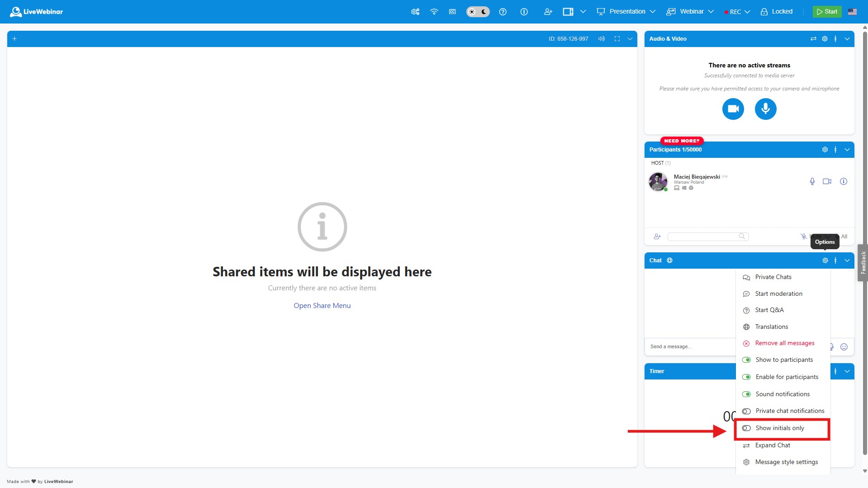
Task: Add new tab with plus icon
Action: coord(14,39)
